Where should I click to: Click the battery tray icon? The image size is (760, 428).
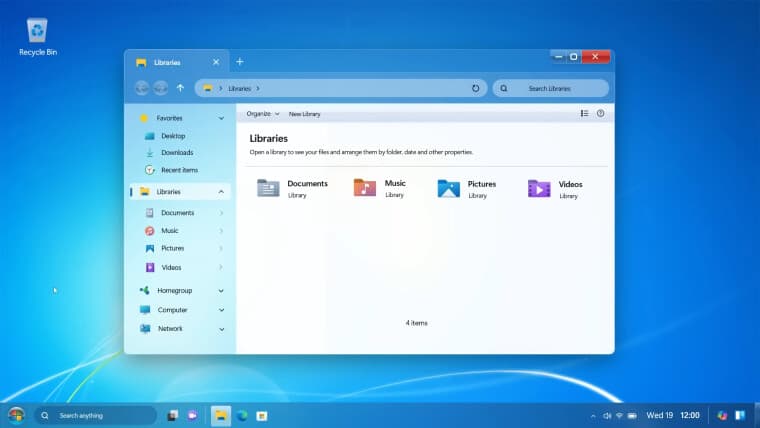632,416
